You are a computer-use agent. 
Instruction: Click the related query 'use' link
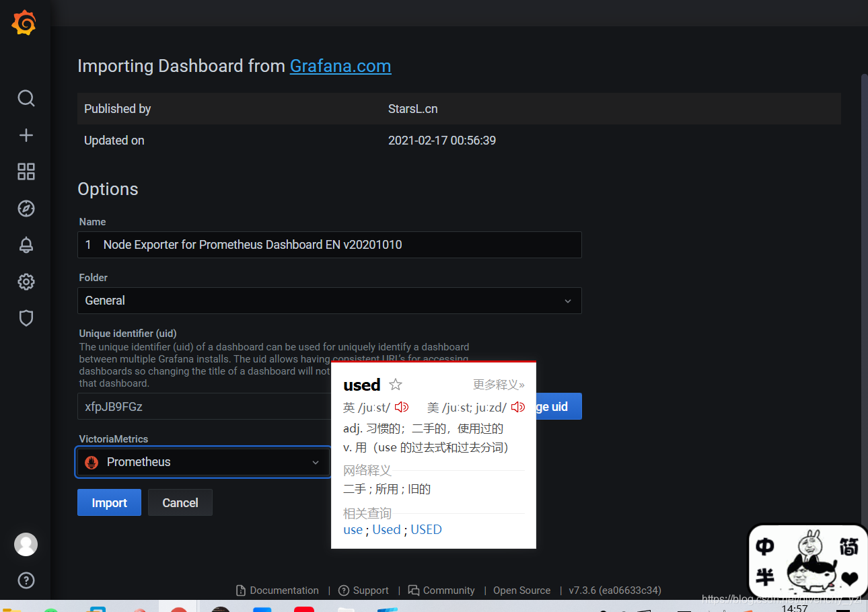[353, 530]
